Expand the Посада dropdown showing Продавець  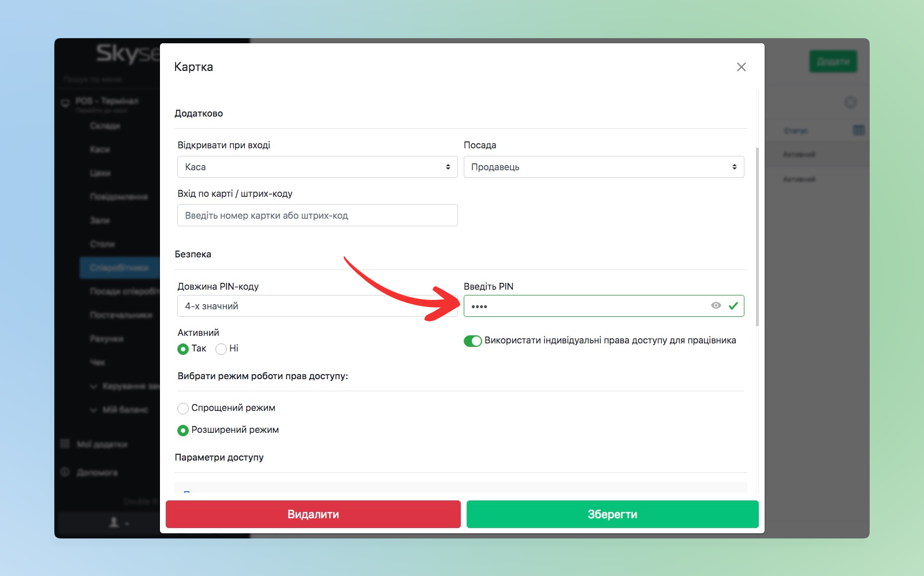603,167
